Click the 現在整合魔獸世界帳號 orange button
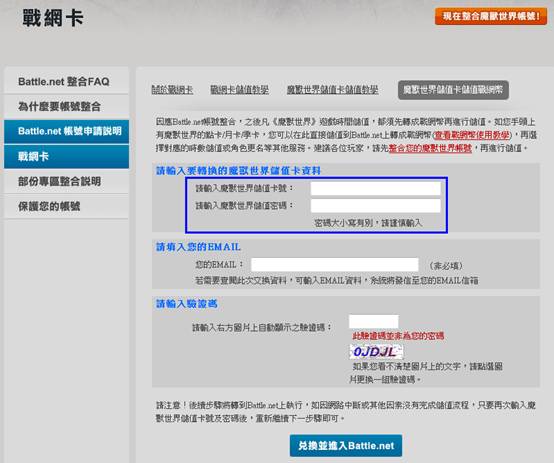554x463 pixels. coord(491,16)
